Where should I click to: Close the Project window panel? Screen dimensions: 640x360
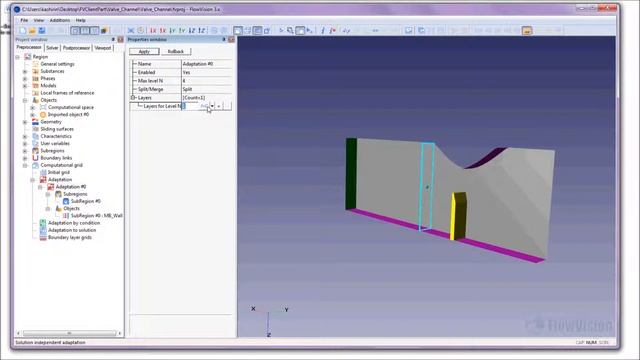point(120,40)
